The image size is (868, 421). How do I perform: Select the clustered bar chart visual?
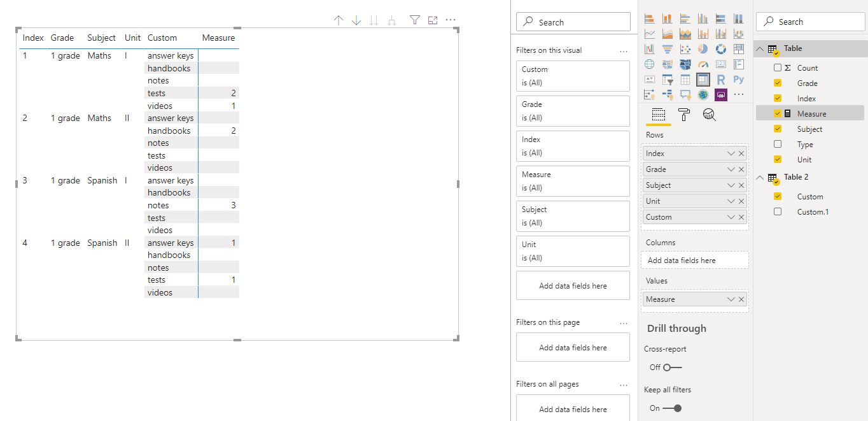click(x=685, y=18)
